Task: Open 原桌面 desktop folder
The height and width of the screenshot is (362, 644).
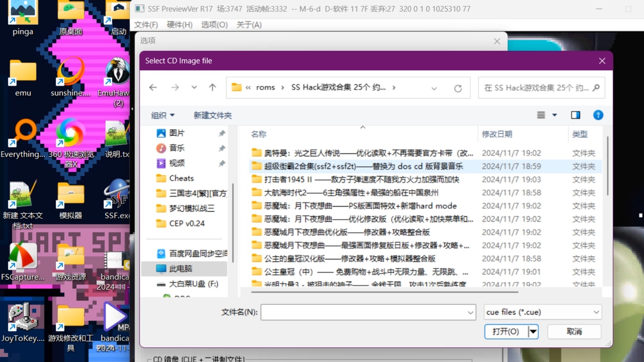Action: (x=70, y=17)
